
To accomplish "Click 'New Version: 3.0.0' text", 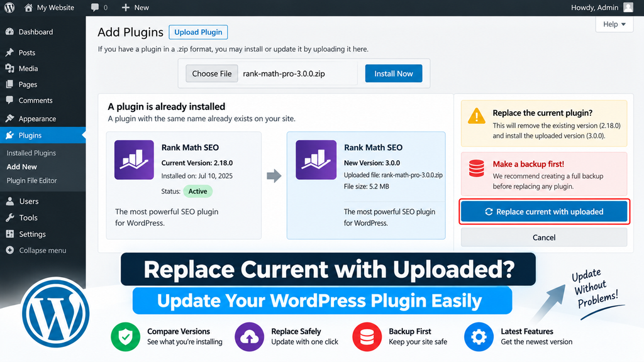I will [372, 163].
